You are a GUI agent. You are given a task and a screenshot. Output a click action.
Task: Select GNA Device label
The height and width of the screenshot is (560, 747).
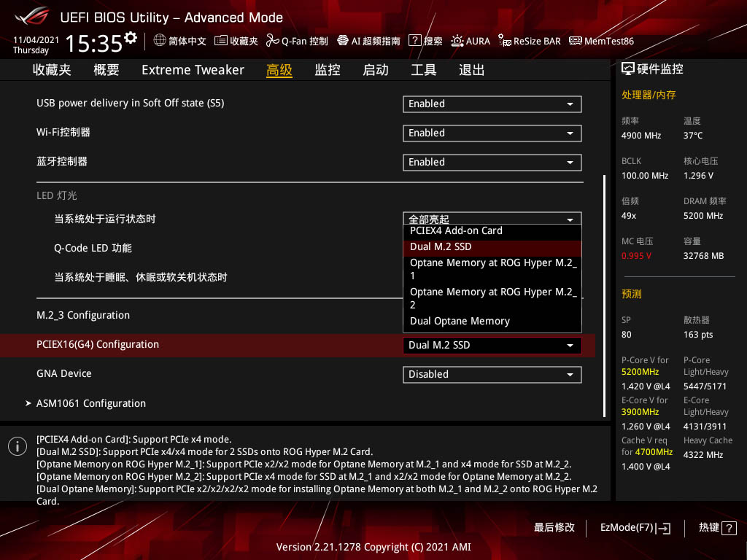64,374
